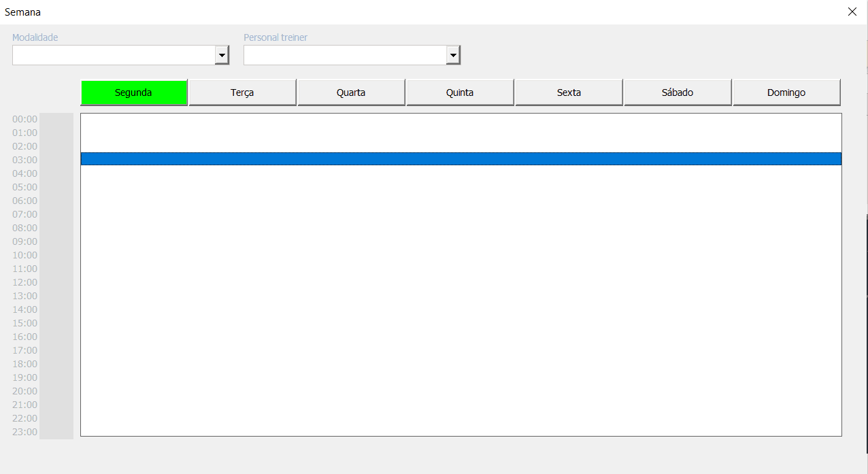Viewport: 868px width, 474px height.
Task: Click the 00:00 time label
Action: (24, 119)
